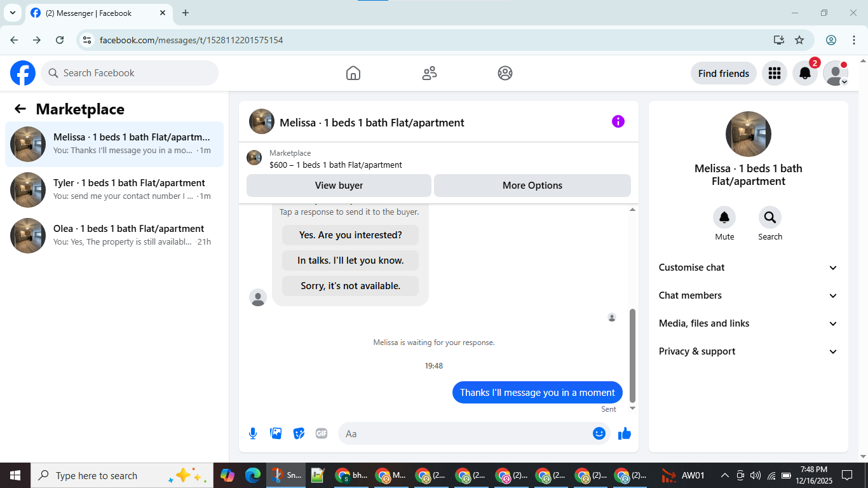The image size is (868, 488).
Task: Reload the page with the browser refresh icon
Action: (x=60, y=40)
